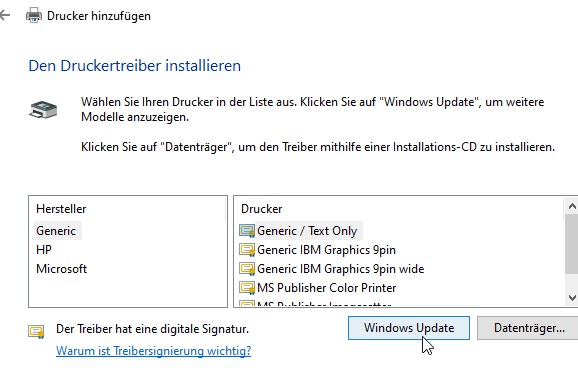Click the large printer illustration icon
This screenshot has height=368, width=578.
(43, 110)
